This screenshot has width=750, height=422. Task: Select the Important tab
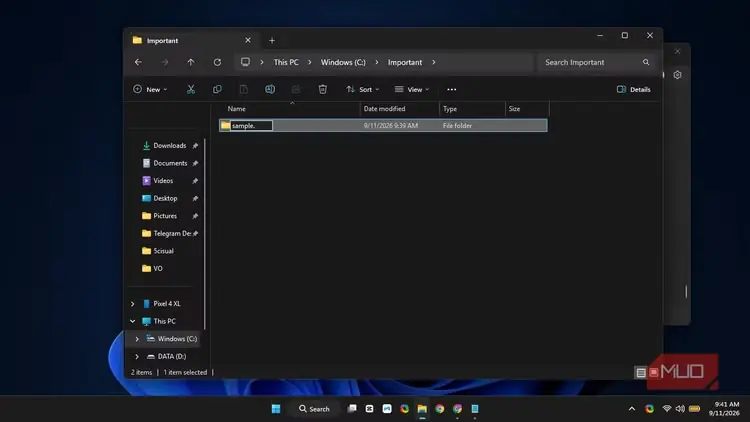(192, 41)
